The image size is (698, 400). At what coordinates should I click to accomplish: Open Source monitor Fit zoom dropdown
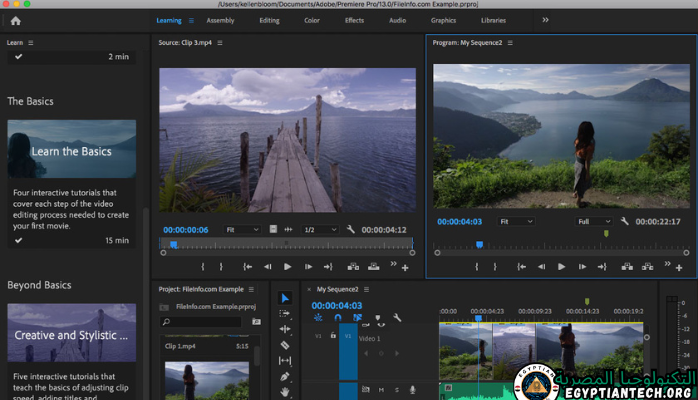[x=242, y=229]
